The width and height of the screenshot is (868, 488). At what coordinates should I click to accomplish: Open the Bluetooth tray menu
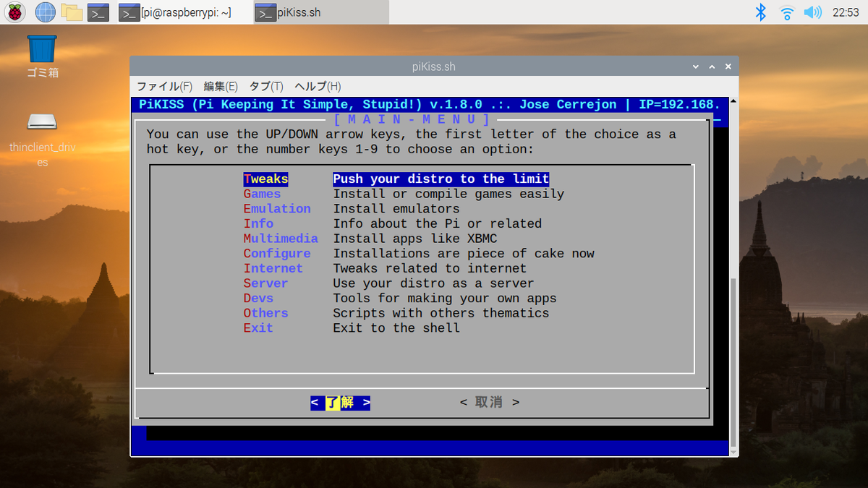coord(760,12)
